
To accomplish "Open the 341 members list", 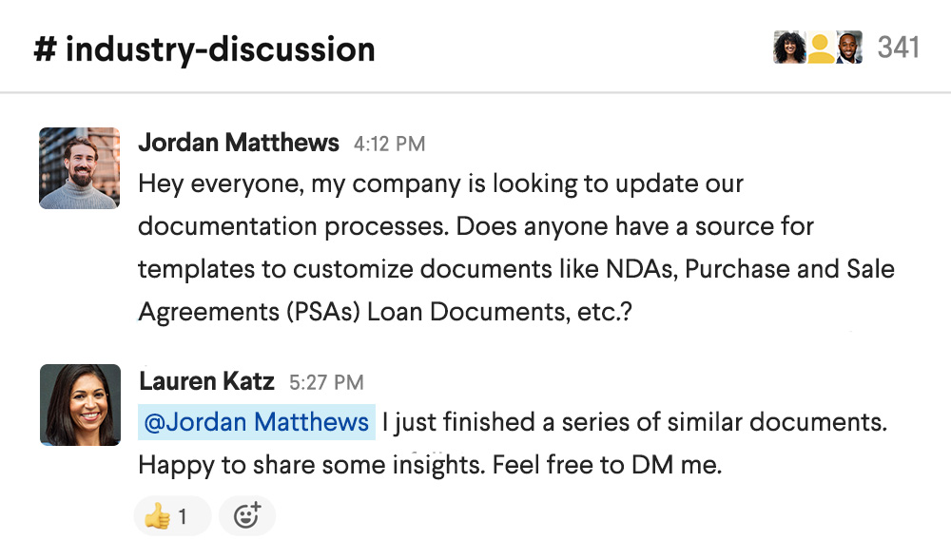I will pos(898,48).
